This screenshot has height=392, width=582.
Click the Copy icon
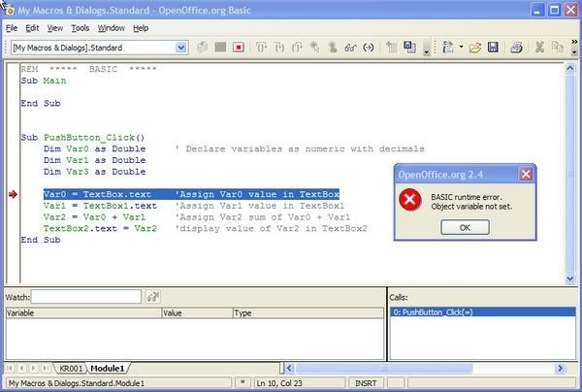click(x=557, y=48)
